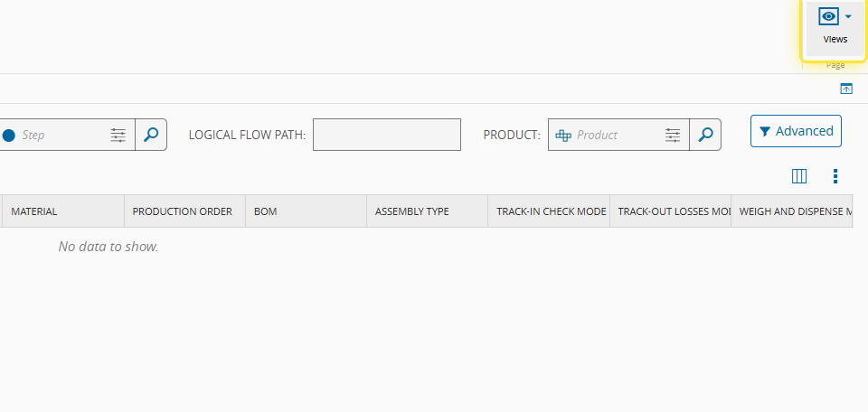Click the Product text field
Viewport: 868px width, 412px height.
615,135
